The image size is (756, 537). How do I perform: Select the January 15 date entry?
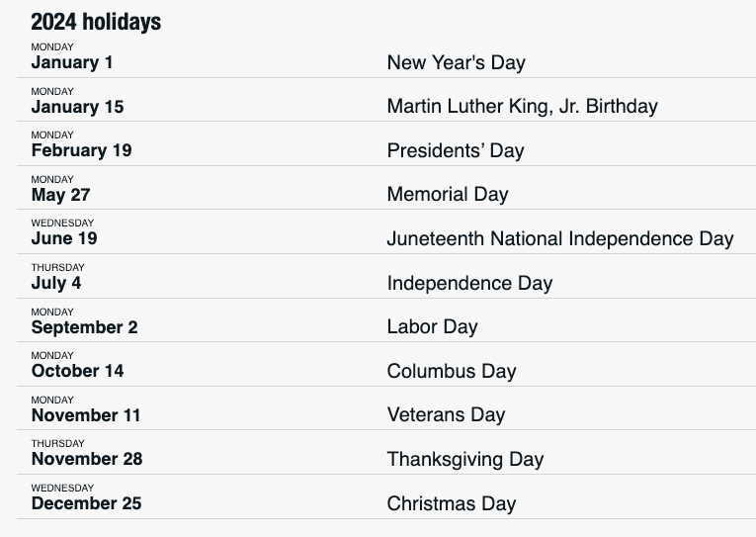[x=78, y=107]
